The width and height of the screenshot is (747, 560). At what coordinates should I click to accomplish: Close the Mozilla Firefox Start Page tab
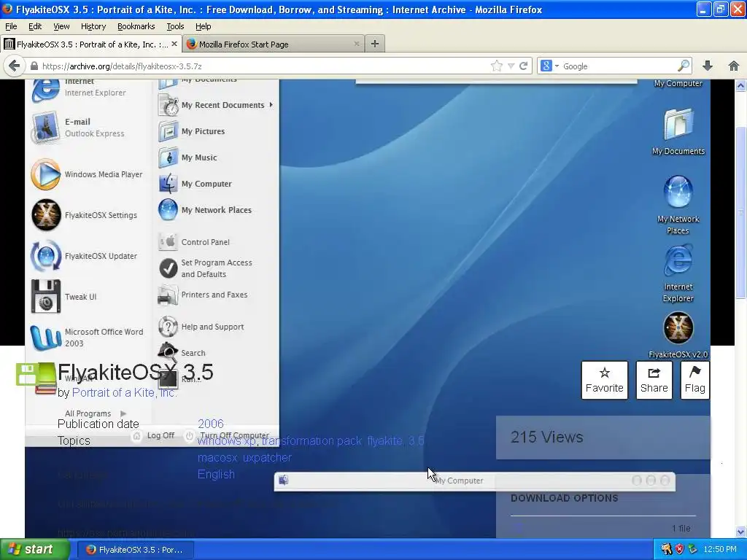pyautogui.click(x=356, y=44)
